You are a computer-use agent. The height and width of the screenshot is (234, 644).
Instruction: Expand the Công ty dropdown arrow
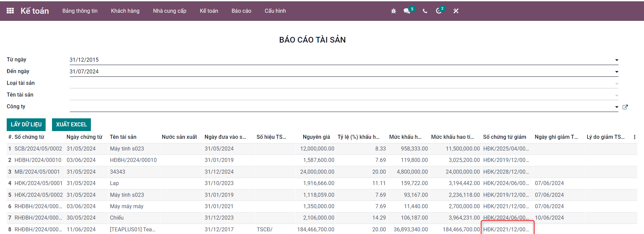[x=616, y=107]
